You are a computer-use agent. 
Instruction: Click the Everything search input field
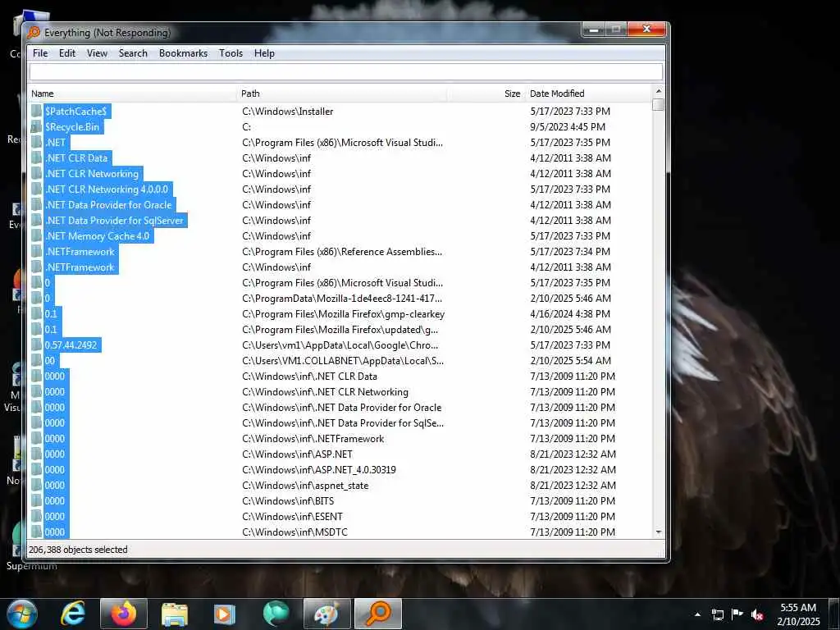tap(346, 72)
